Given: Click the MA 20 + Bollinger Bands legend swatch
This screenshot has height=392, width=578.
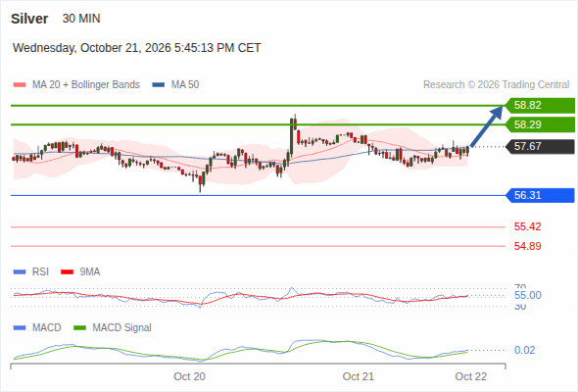Looking at the screenshot, I should (20, 85).
